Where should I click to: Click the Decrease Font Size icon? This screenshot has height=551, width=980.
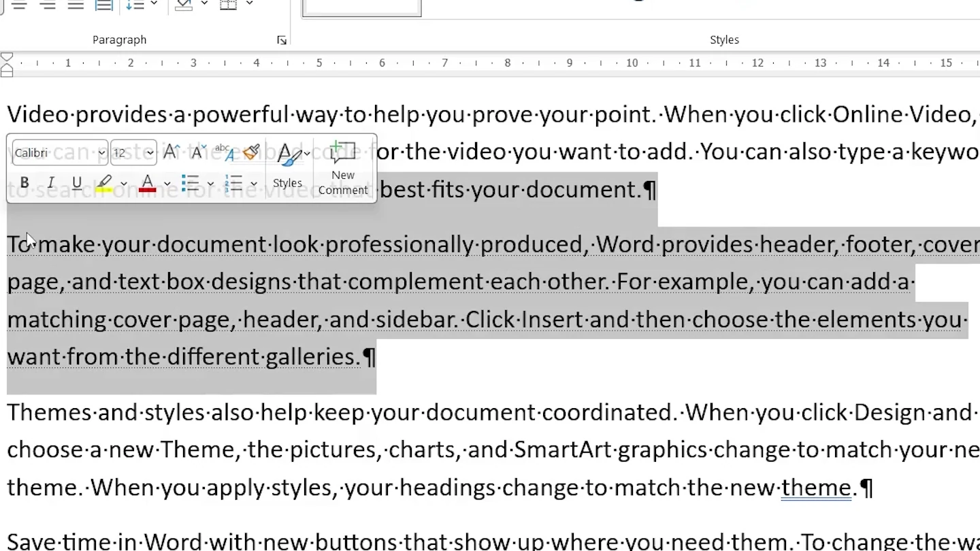click(198, 152)
